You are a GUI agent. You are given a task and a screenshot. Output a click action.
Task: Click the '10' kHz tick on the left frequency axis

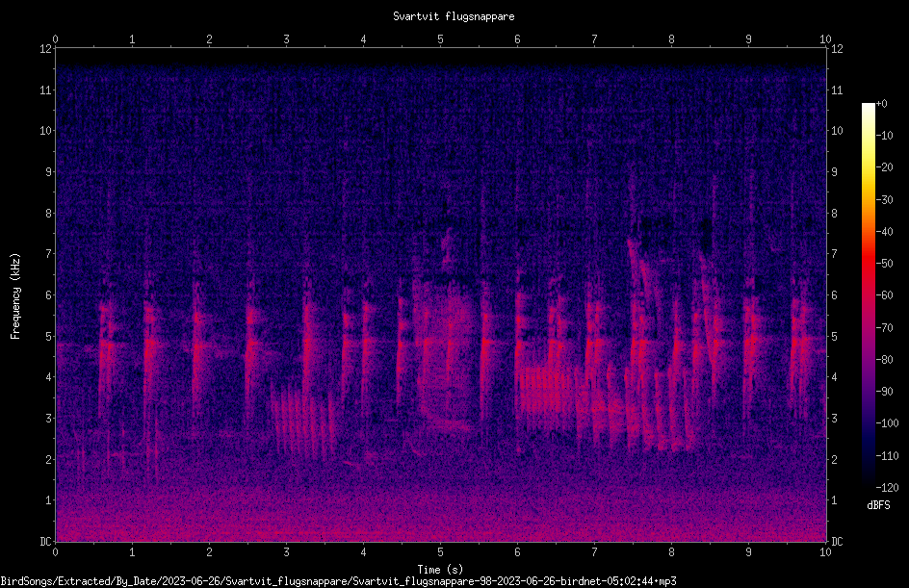[x=45, y=131]
